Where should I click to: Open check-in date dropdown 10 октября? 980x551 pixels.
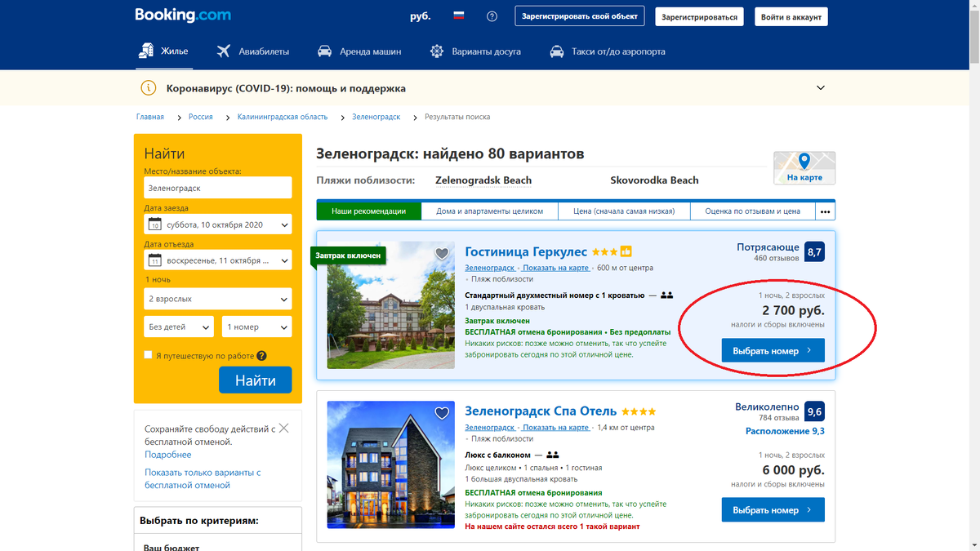(218, 224)
